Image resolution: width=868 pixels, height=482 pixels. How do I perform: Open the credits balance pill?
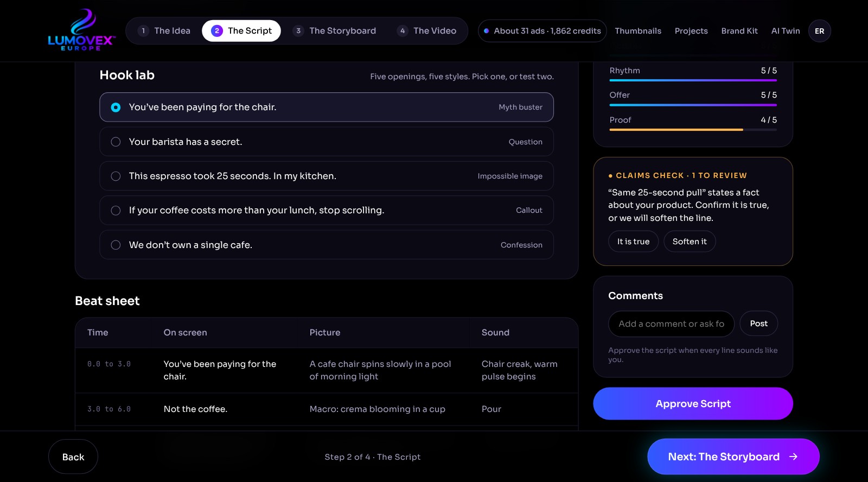(x=542, y=31)
